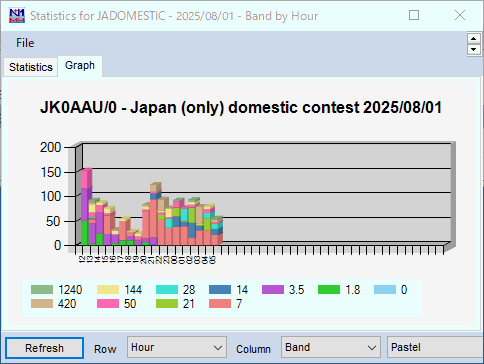Open the Column dropdown showing Band
The width and height of the screenshot is (484, 364).
331,347
